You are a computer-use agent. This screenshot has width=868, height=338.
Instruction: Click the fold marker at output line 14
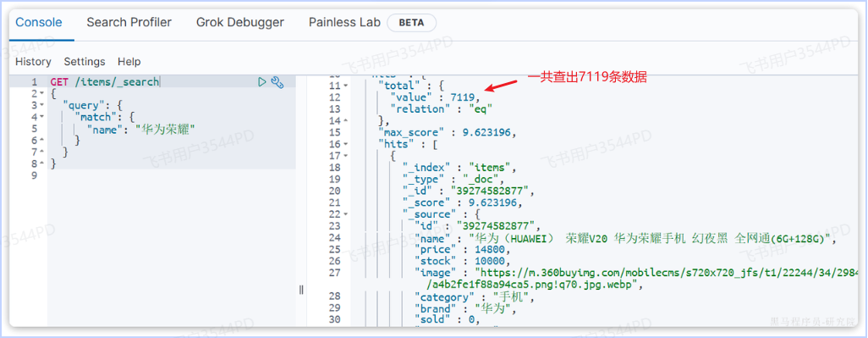346,121
